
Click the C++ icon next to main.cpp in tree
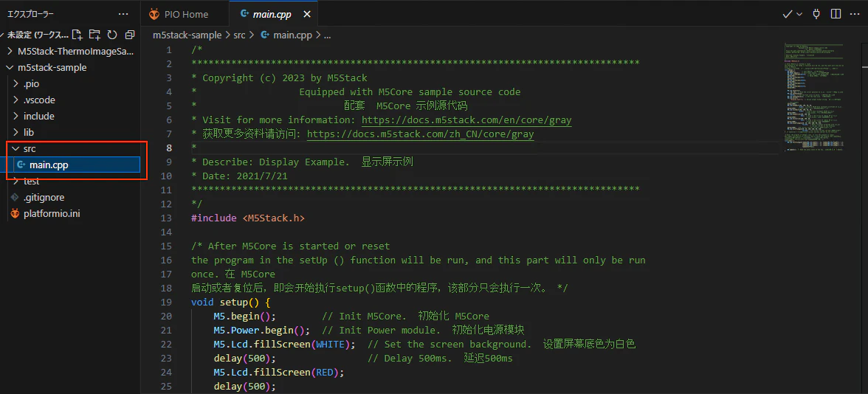point(21,165)
